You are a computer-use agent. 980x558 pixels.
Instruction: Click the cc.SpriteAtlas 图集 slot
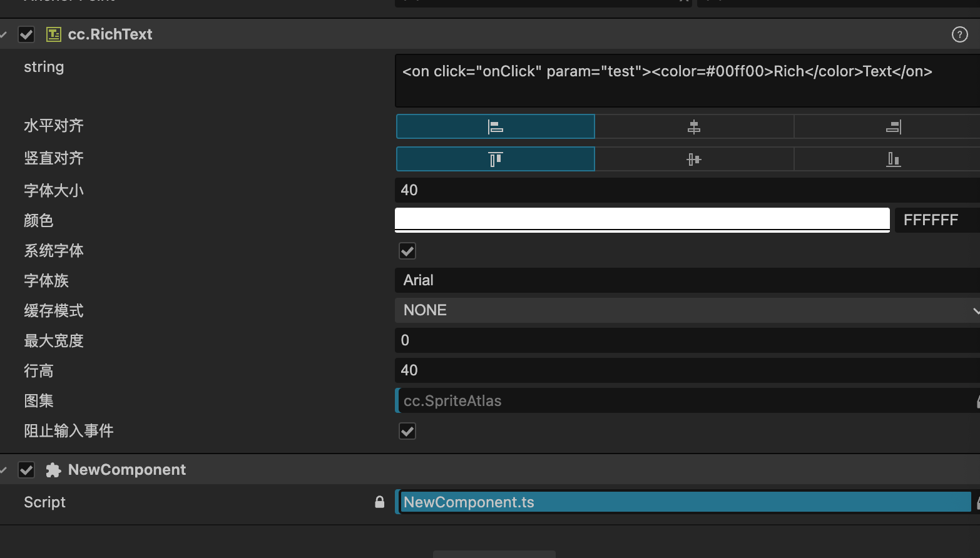pyautogui.click(x=685, y=401)
